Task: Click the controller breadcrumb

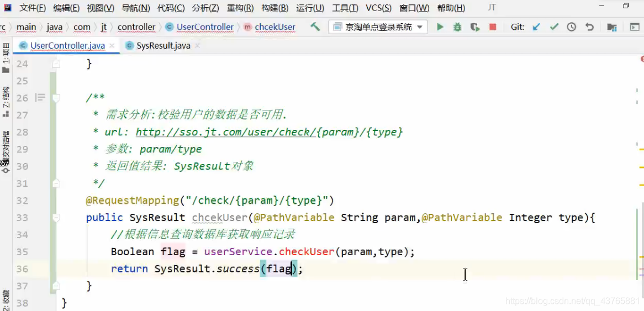Action: click(x=136, y=27)
